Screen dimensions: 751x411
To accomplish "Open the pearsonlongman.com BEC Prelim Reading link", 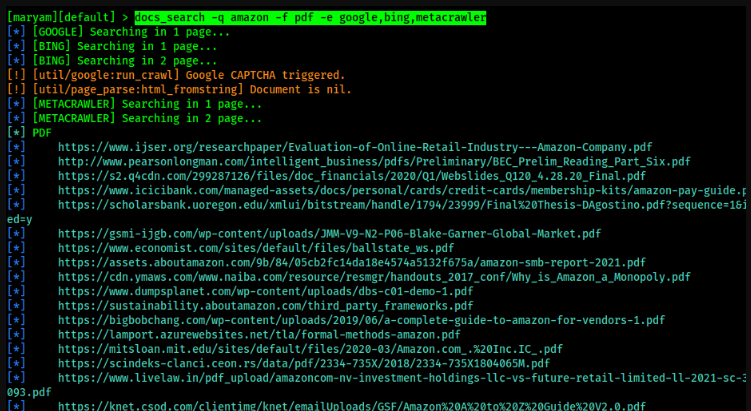I will (374, 161).
